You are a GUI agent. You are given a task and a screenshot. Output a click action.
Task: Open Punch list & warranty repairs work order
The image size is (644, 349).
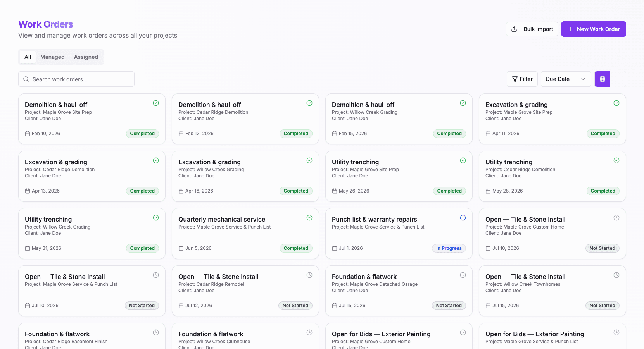(399, 234)
